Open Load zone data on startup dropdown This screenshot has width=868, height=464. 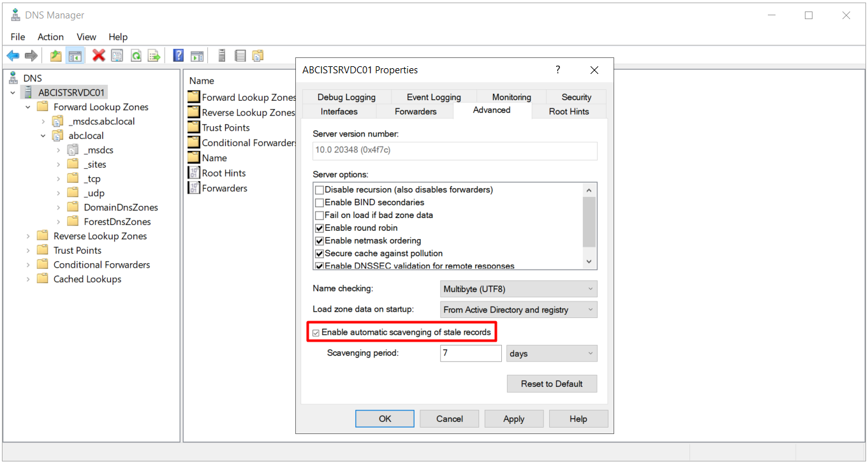click(519, 310)
